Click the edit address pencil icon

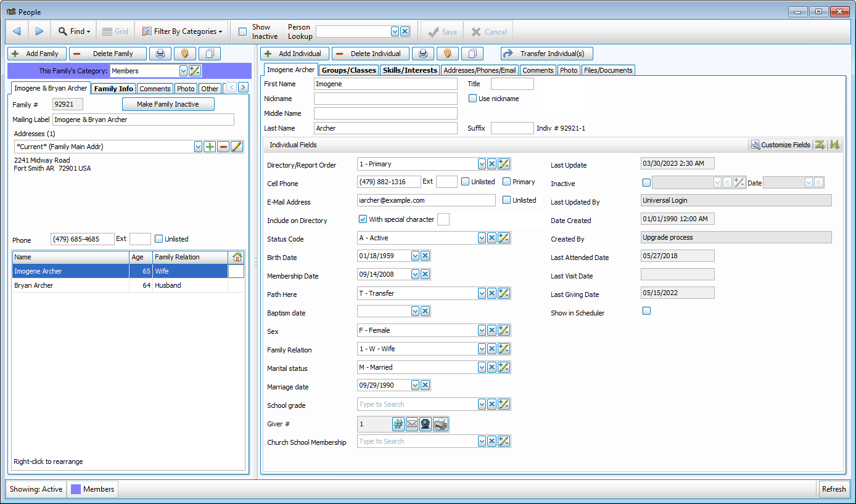click(x=237, y=147)
